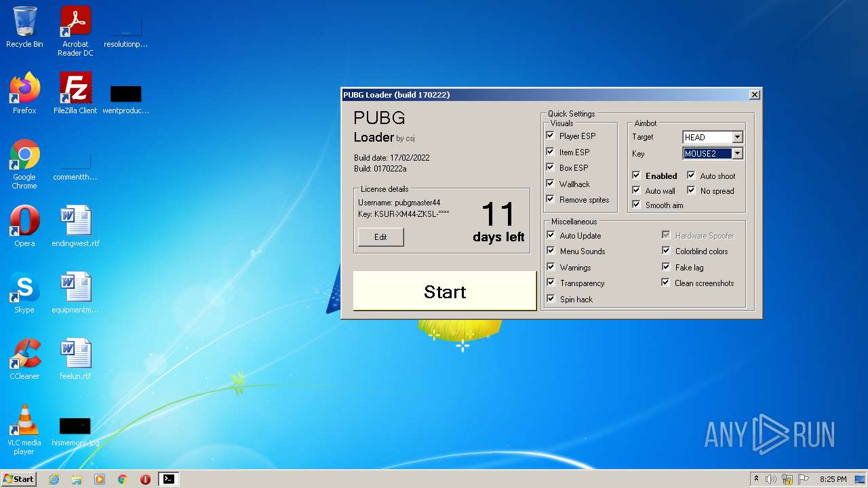868x488 pixels.
Task: Expand the Target HEAD dropdown
Action: click(737, 138)
